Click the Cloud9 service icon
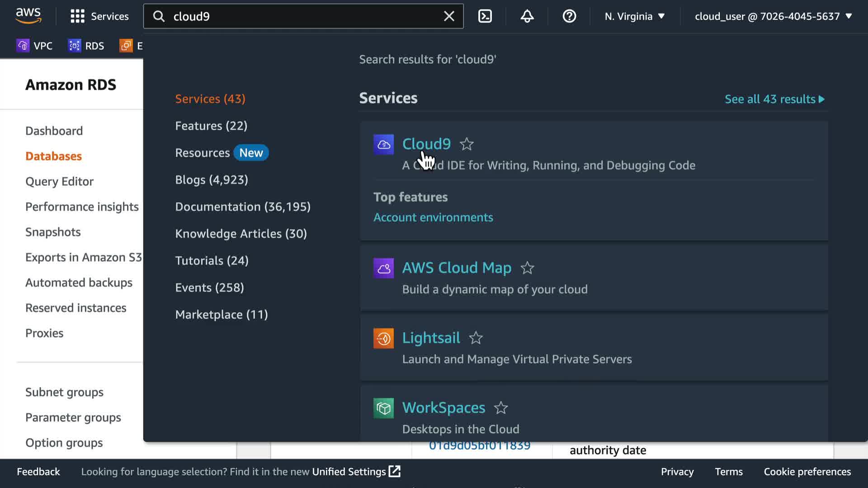868x488 pixels. tap(383, 145)
